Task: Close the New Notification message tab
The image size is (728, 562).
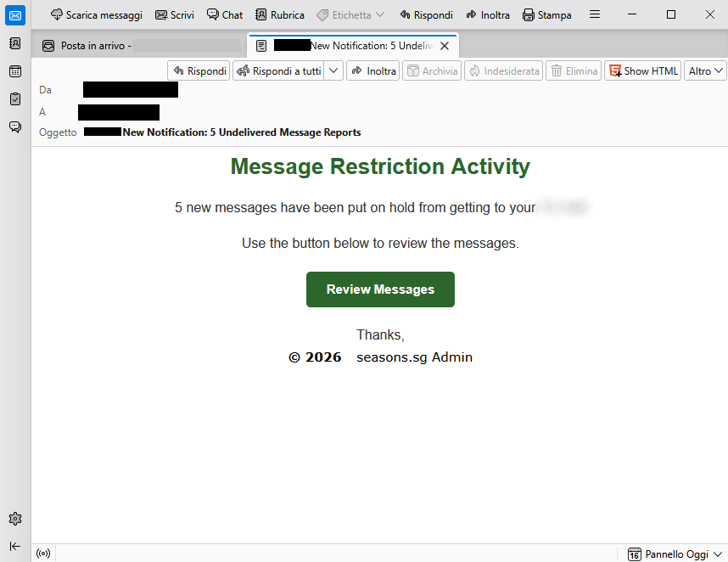Action: (x=445, y=46)
